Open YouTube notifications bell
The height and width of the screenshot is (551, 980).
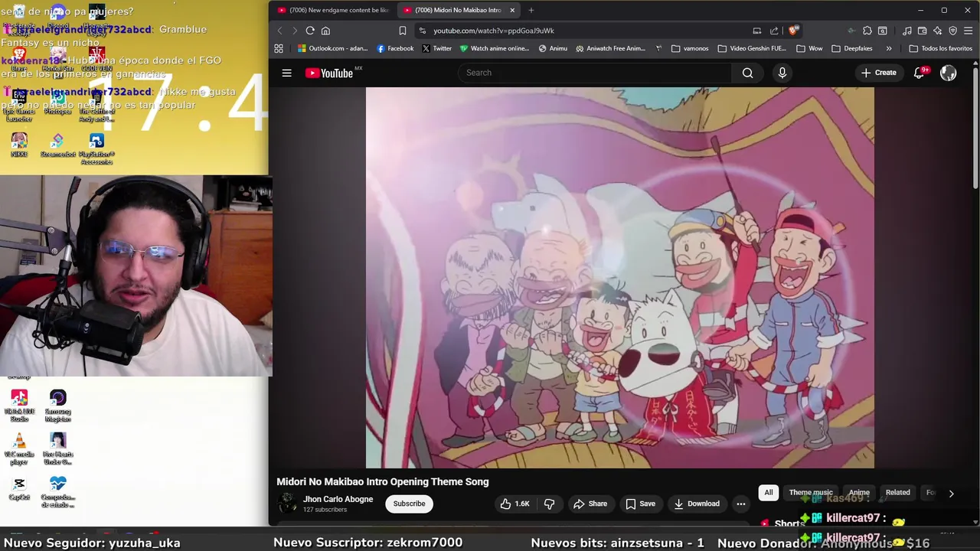click(919, 73)
